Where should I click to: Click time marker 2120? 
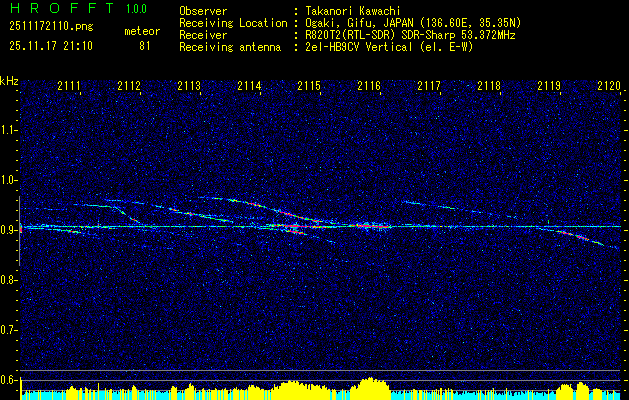(x=609, y=86)
